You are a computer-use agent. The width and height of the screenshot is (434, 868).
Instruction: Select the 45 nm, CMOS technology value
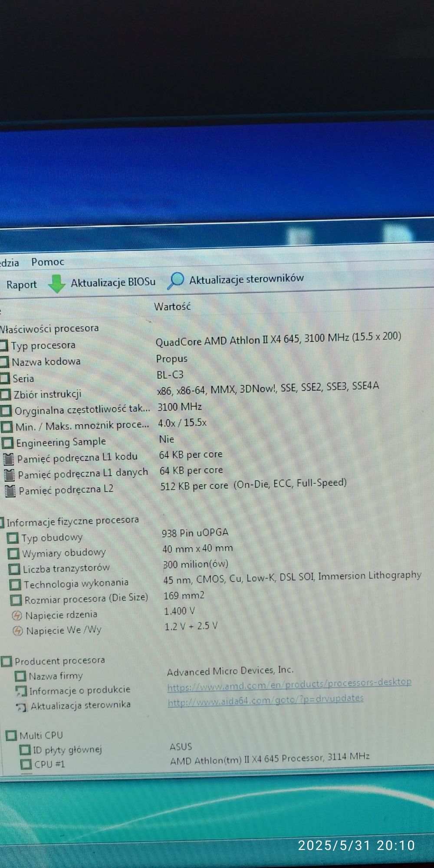(293, 578)
